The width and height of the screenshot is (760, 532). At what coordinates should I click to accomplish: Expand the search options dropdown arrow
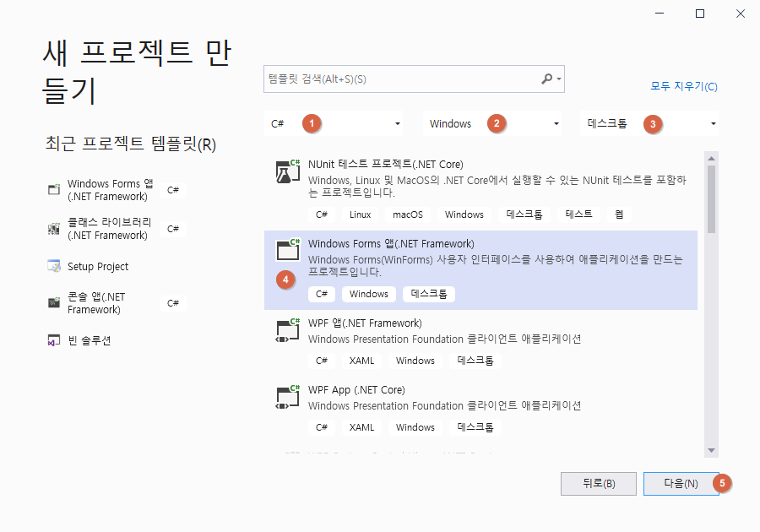tap(559, 79)
